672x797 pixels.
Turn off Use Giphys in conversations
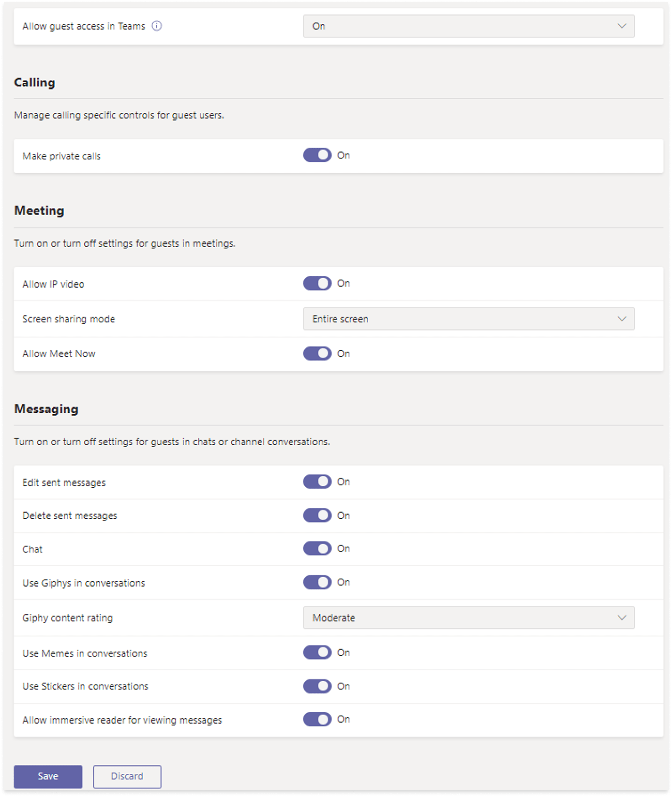(x=317, y=582)
